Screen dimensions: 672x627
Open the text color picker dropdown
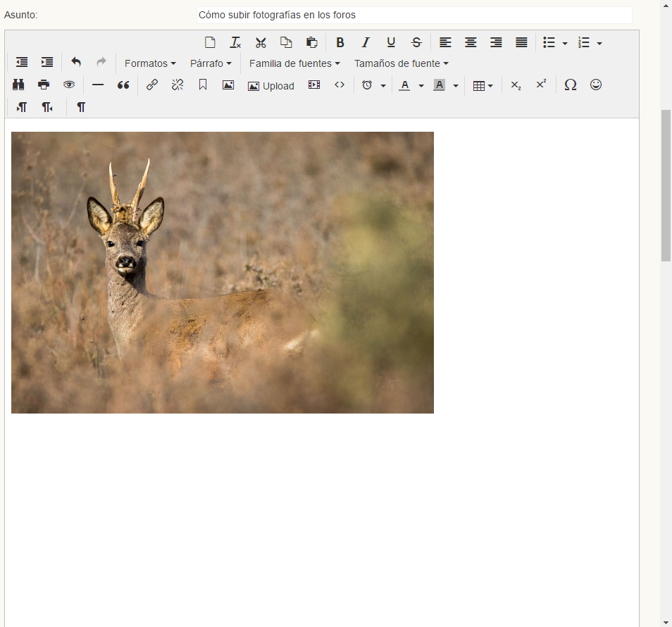[421, 86]
